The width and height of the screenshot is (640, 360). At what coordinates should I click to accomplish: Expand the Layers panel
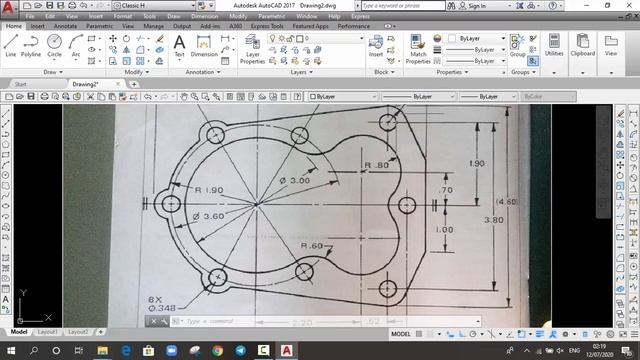(x=301, y=72)
